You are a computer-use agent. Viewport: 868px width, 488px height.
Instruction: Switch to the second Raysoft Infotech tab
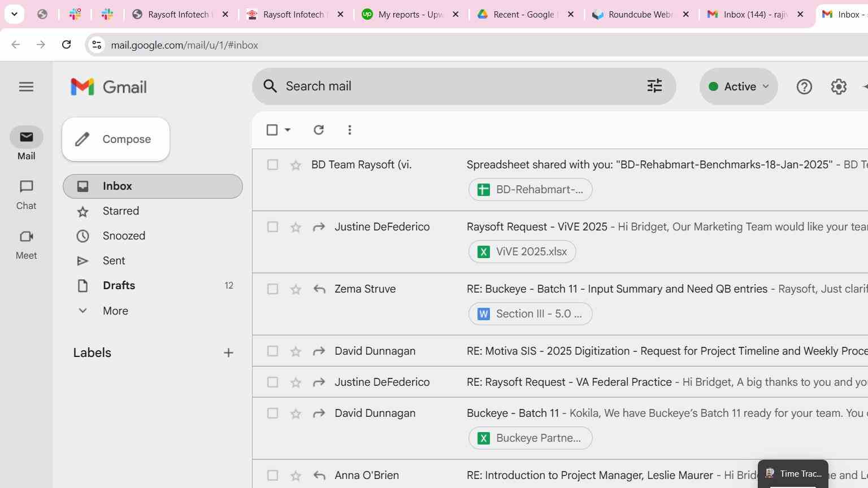pos(295,14)
